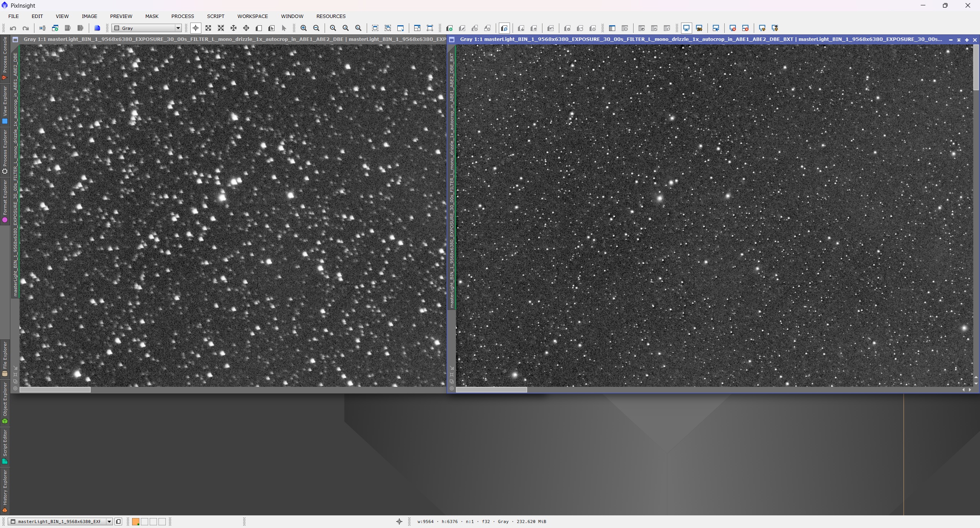Click the status bar crosshair icon
This screenshot has width=980, height=528.
pyautogui.click(x=399, y=521)
